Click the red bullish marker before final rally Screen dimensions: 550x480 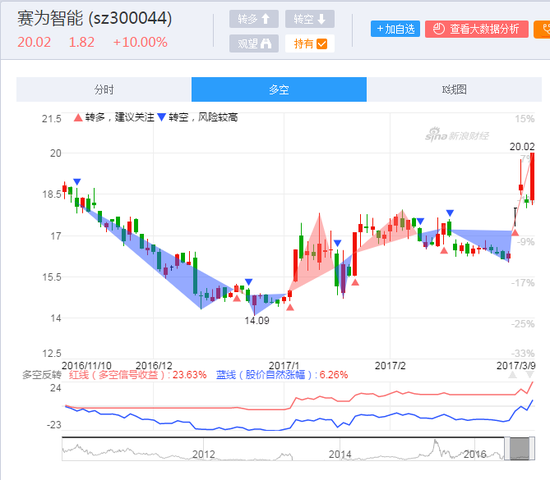point(515,232)
